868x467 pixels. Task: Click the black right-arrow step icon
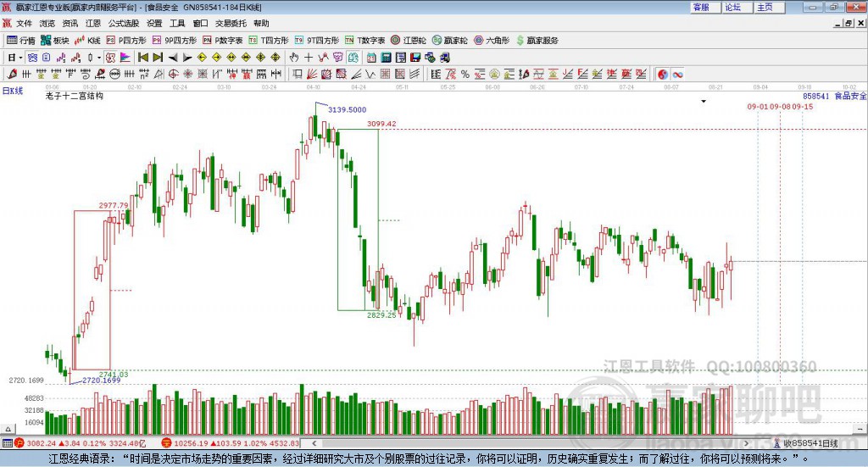coord(187,58)
